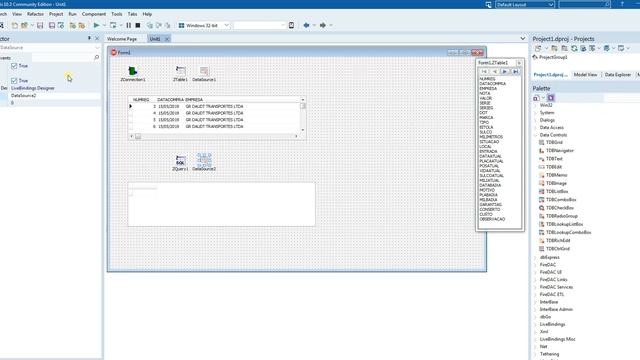This screenshot has height=360, width=640.
Task: Click the Save floppy-disk toolbar icon
Action: [x=40, y=25]
